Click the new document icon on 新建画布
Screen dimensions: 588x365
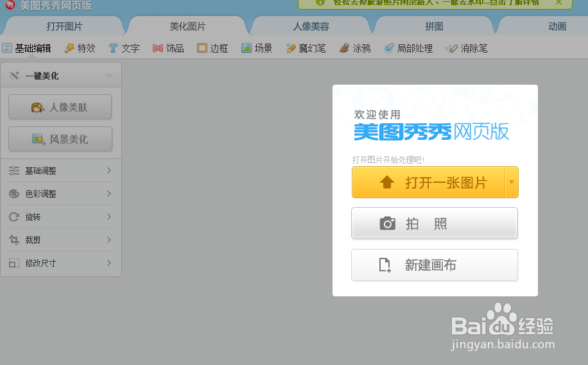[385, 265]
